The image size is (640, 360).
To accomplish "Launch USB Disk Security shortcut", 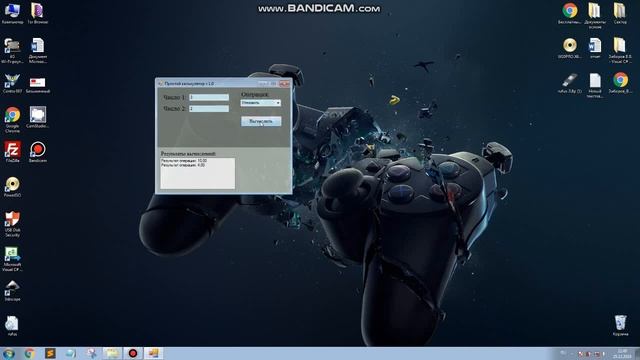I will tap(12, 224).
